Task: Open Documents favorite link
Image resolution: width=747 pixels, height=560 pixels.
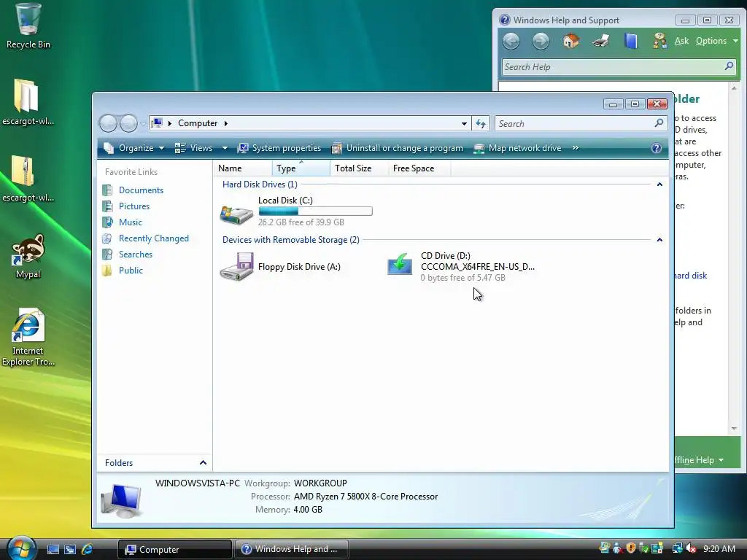Action: click(x=141, y=190)
